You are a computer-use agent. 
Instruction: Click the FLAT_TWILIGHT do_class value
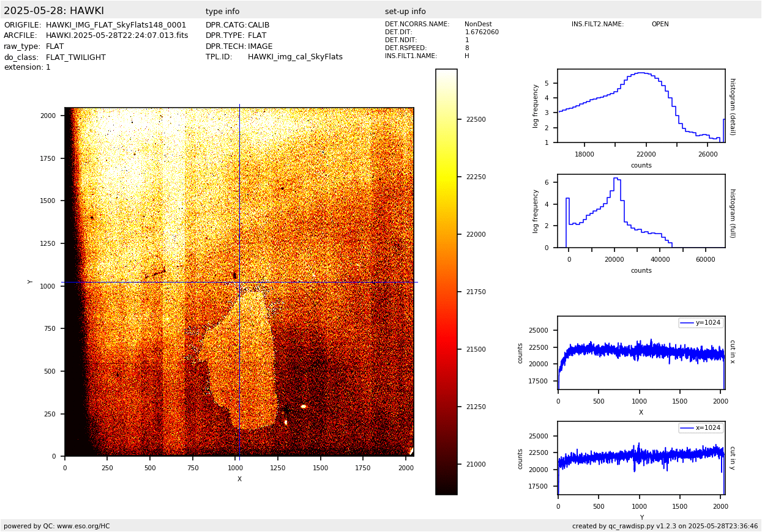coord(76,57)
